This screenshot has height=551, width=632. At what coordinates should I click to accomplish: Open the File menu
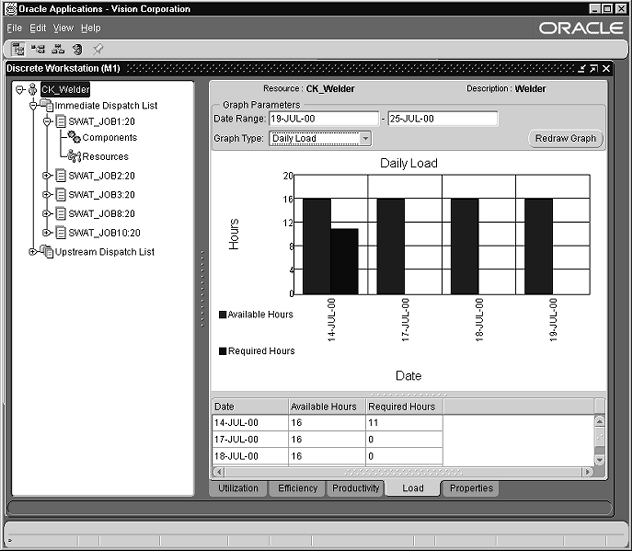point(14,28)
